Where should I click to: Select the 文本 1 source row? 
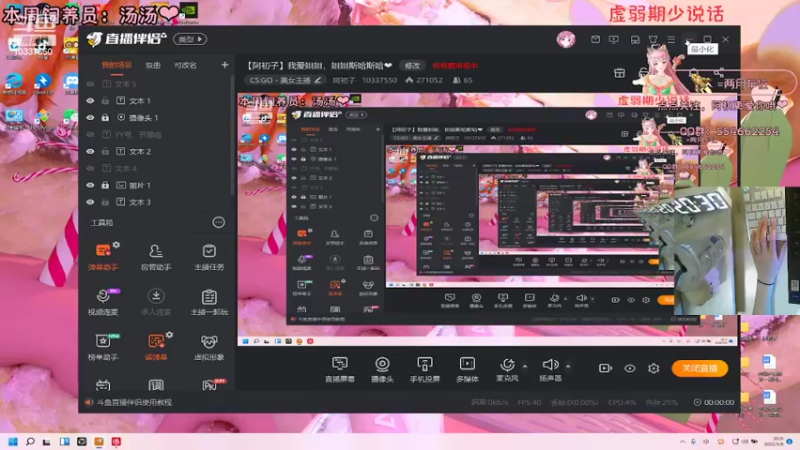click(156, 101)
